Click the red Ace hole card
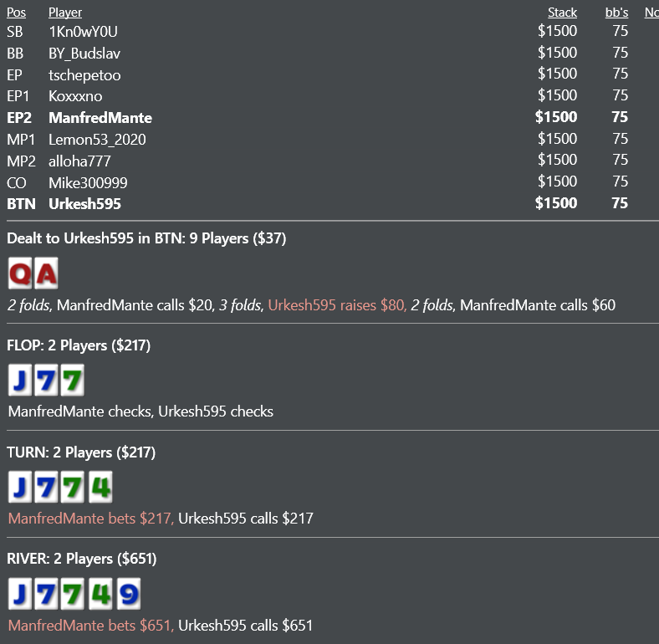 coord(46,273)
